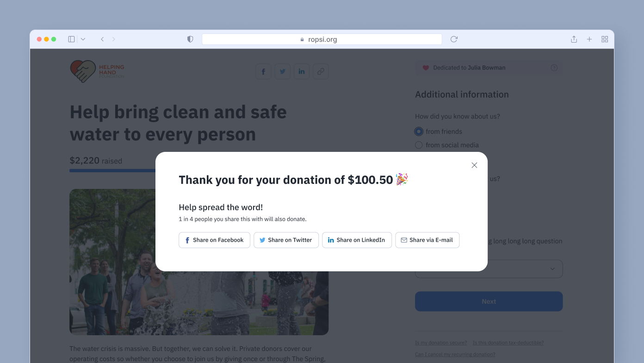Screen dimensions: 644x363
Task: Reload the page in the browser
Action: pyautogui.click(x=454, y=39)
